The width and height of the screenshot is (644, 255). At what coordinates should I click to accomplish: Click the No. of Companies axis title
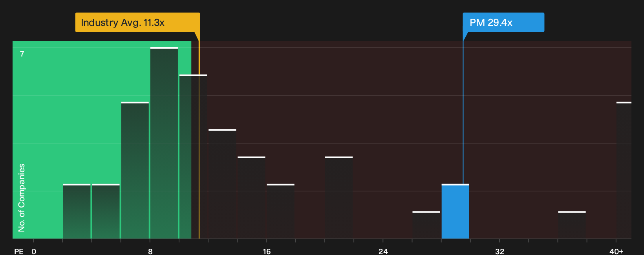22,197
